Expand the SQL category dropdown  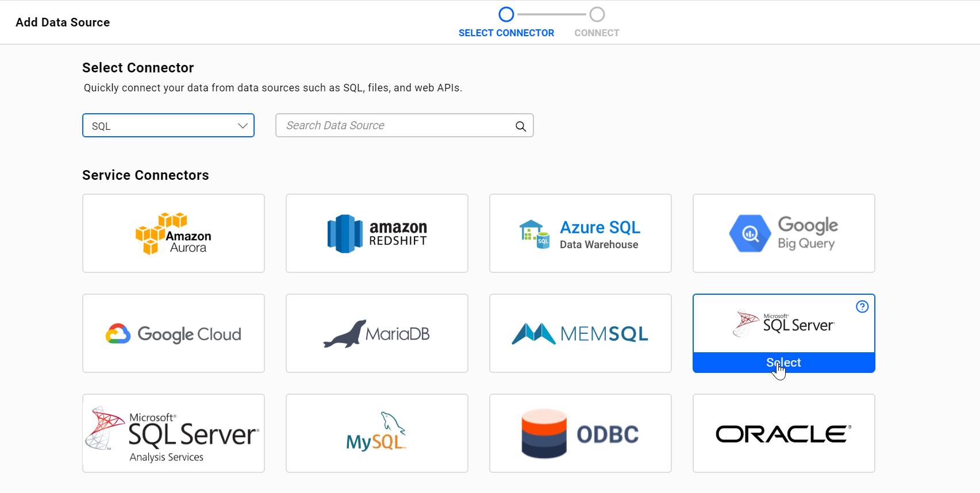168,125
